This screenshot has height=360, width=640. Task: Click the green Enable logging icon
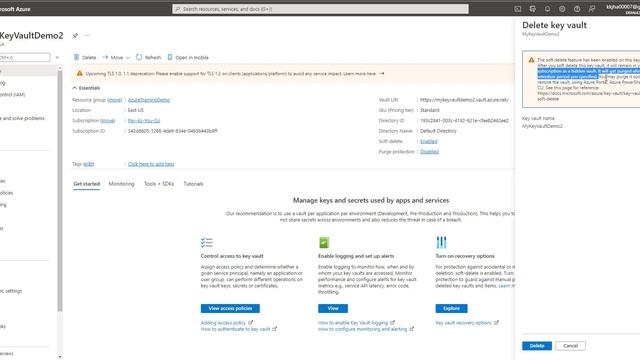pos(324,242)
